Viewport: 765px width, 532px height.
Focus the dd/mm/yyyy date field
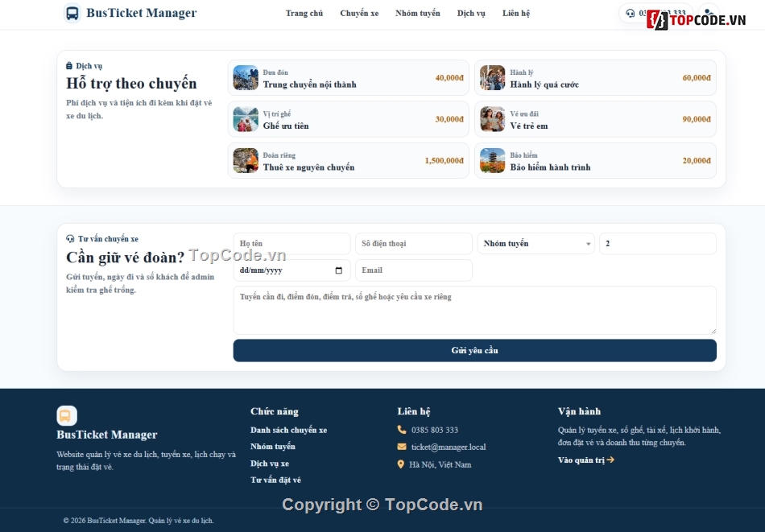[x=292, y=270]
